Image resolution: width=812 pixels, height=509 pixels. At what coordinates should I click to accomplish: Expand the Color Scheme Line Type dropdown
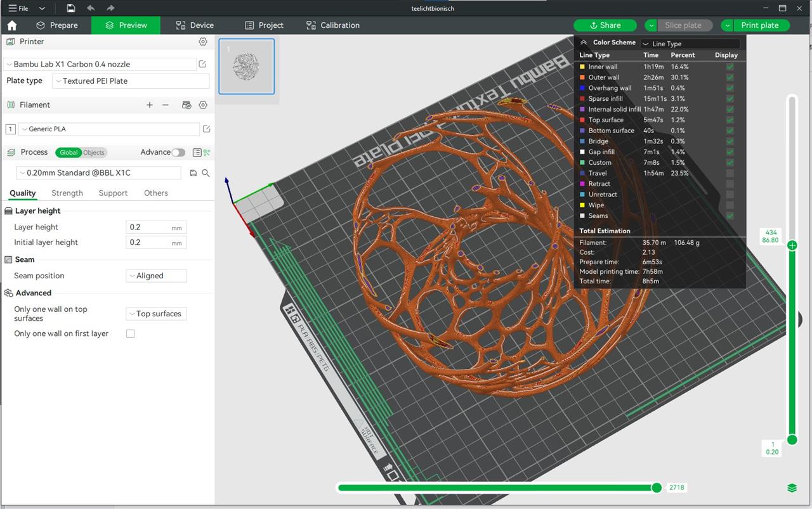pos(690,44)
